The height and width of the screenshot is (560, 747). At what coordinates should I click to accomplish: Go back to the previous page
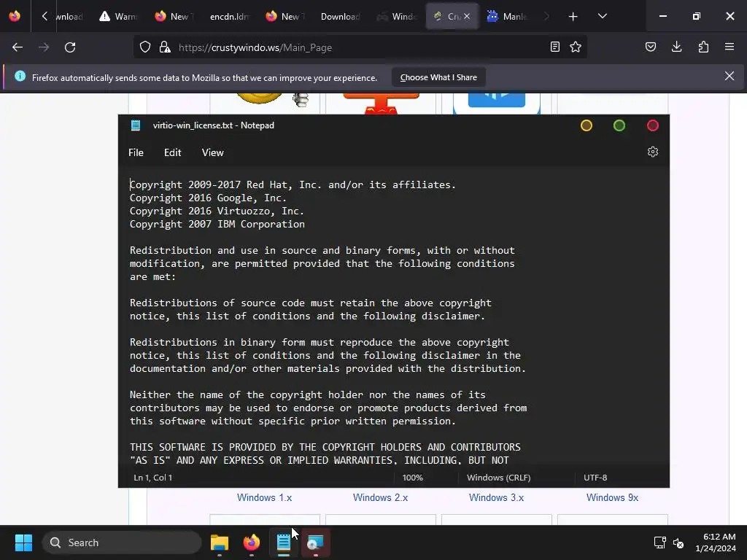tap(18, 47)
